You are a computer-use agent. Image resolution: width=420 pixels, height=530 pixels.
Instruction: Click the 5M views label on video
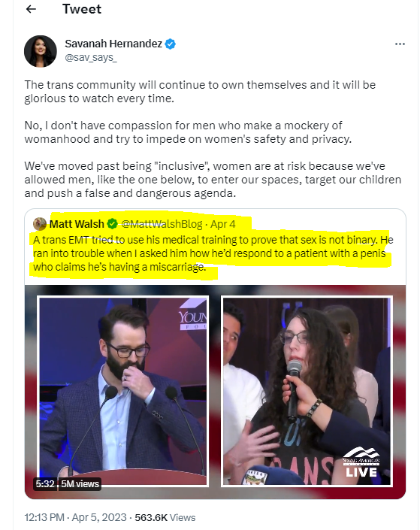pyautogui.click(x=80, y=483)
